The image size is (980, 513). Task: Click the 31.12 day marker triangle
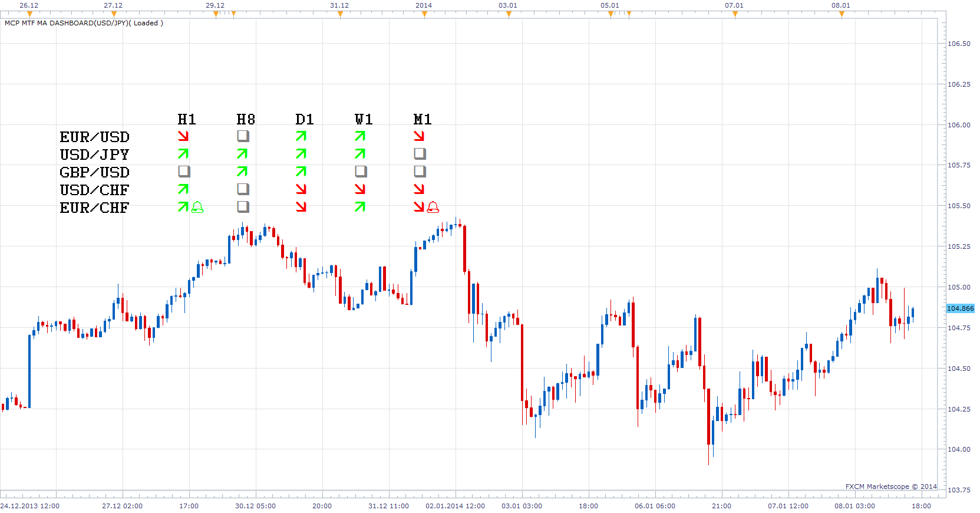coord(340,14)
